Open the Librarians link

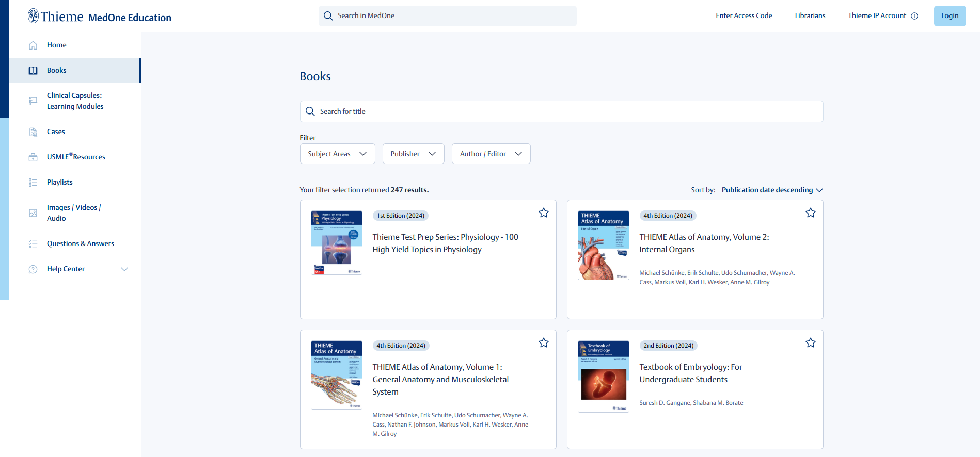[810, 15]
